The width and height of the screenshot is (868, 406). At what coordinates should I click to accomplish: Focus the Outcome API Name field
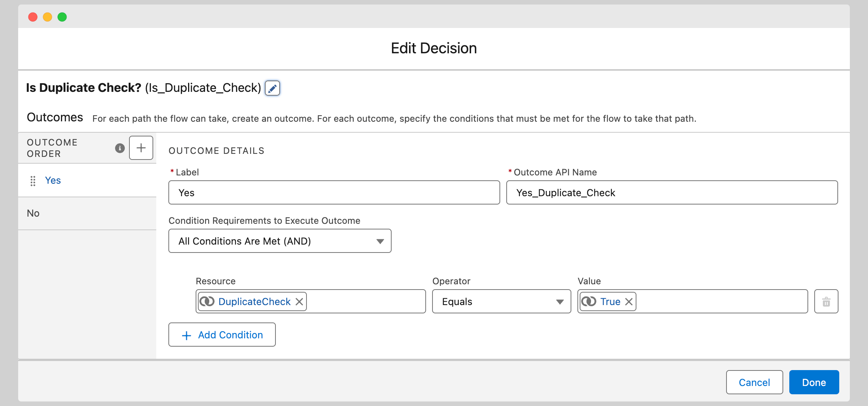point(672,193)
